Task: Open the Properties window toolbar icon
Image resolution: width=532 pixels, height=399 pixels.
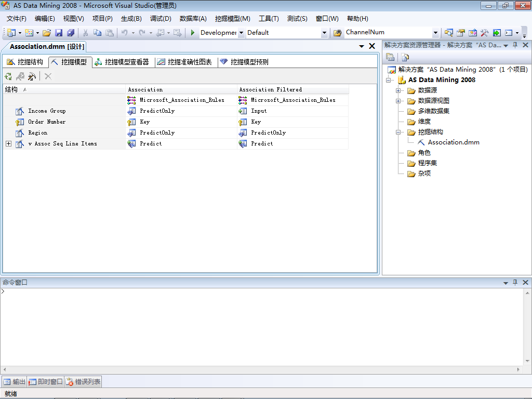Action: point(460,33)
